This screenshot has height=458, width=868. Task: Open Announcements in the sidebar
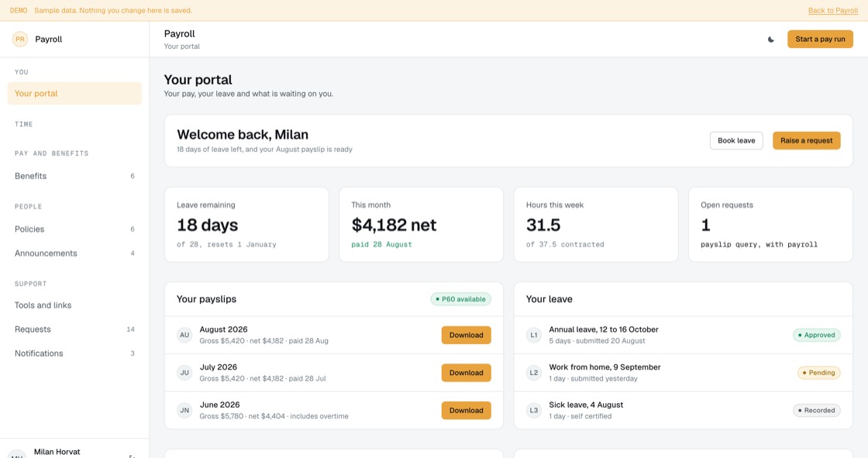pos(74,253)
